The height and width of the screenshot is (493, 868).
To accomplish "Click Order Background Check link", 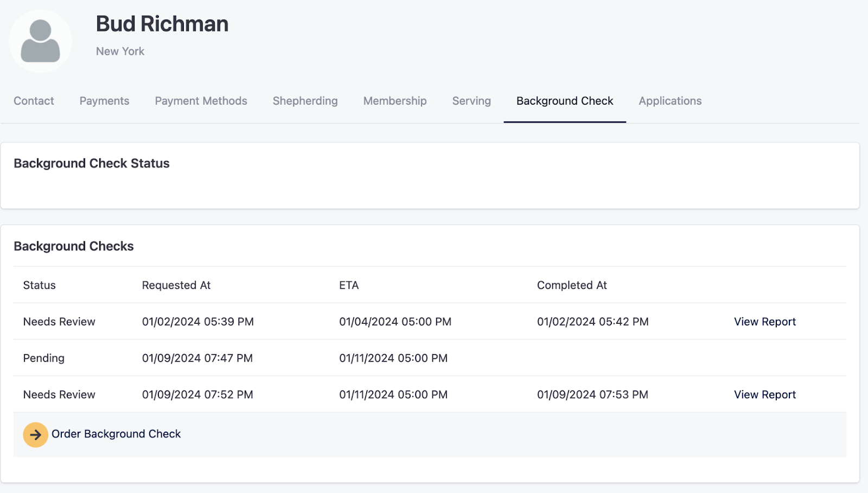I will point(116,434).
